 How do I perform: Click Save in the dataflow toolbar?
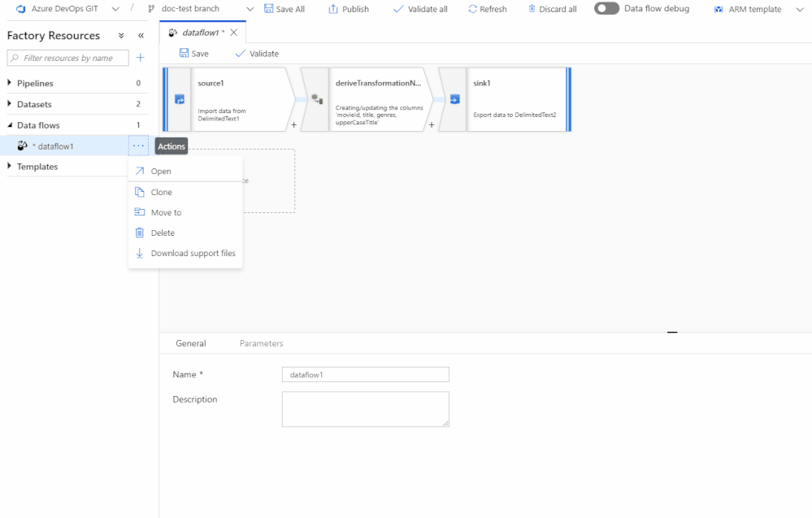coord(194,54)
